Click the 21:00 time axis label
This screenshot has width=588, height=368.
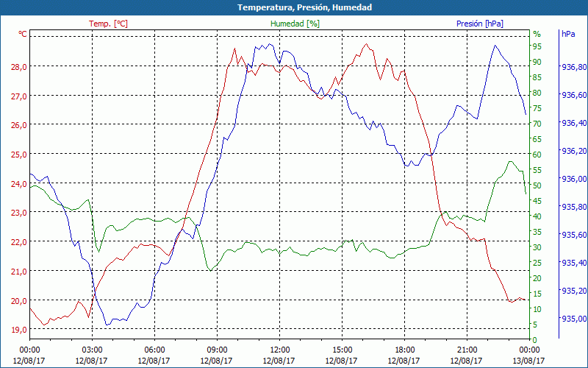[x=467, y=350]
